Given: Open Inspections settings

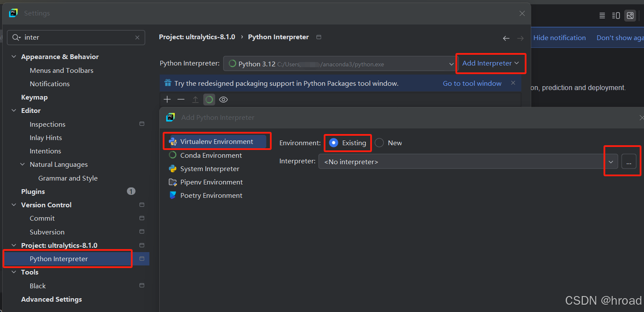Looking at the screenshot, I should (47, 124).
